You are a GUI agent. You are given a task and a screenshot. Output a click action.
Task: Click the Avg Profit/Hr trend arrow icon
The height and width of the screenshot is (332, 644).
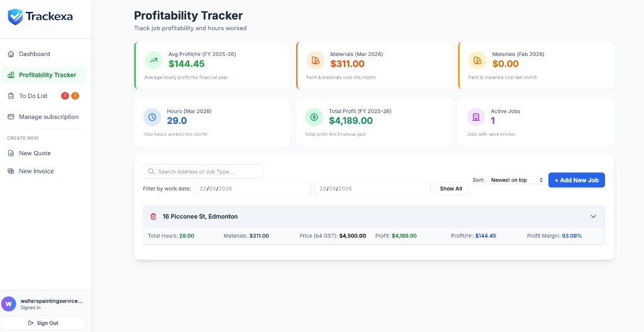[153, 60]
